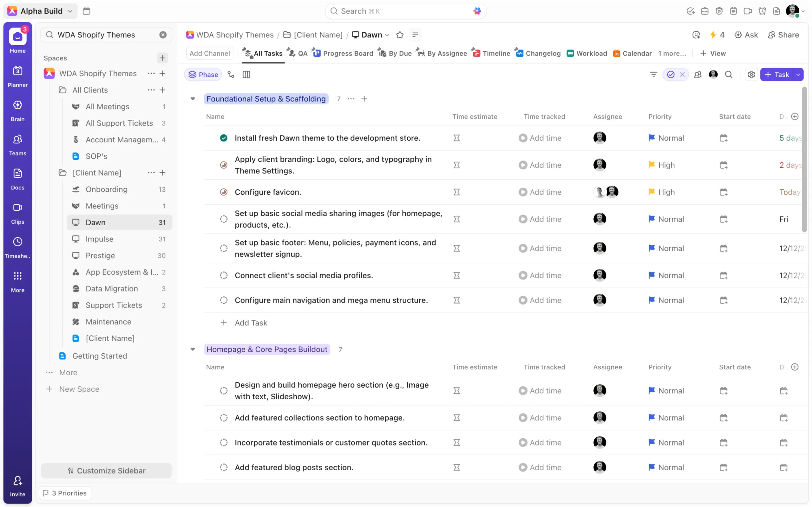Mark Configure favicon task status circle
The height and width of the screenshot is (507, 812).
tap(224, 192)
